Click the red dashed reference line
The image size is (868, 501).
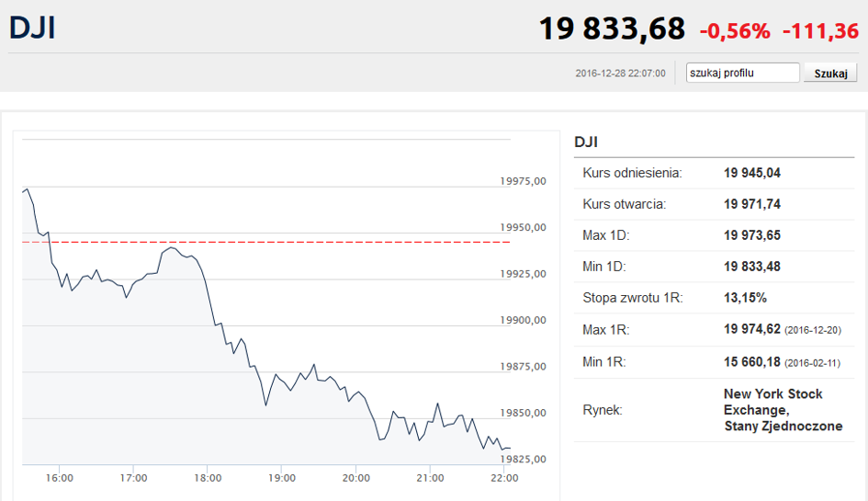pos(265,242)
